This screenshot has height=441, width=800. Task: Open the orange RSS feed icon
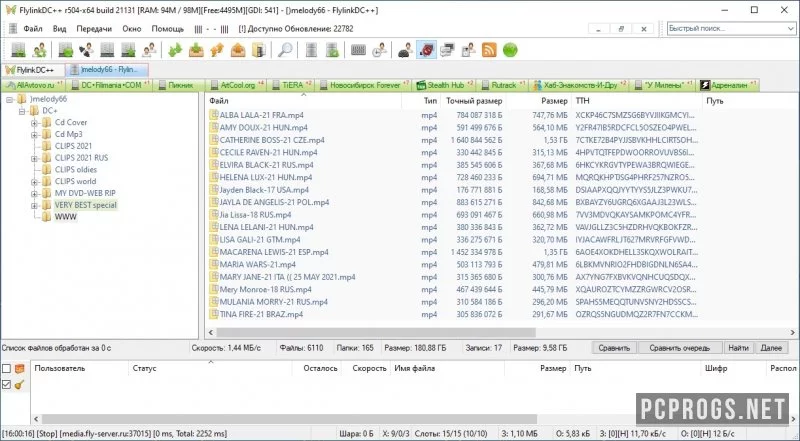(489, 50)
